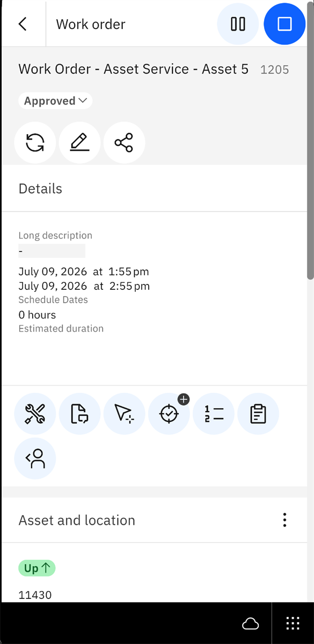
Task: Click the Up status tag
Action: point(37,568)
